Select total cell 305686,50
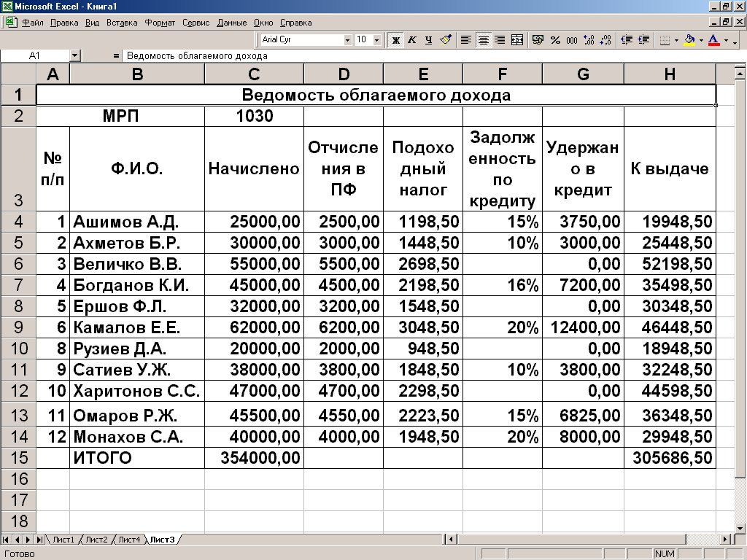747x560 pixels. click(x=670, y=458)
